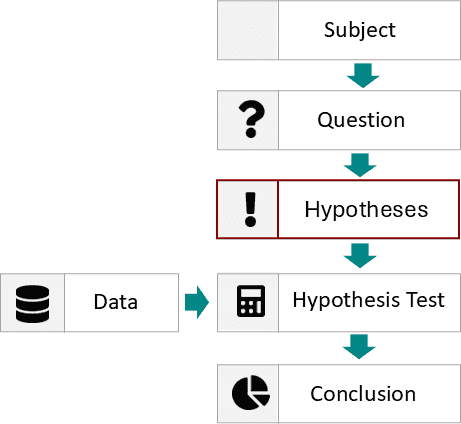Select the Conclusion box label

pos(363,394)
